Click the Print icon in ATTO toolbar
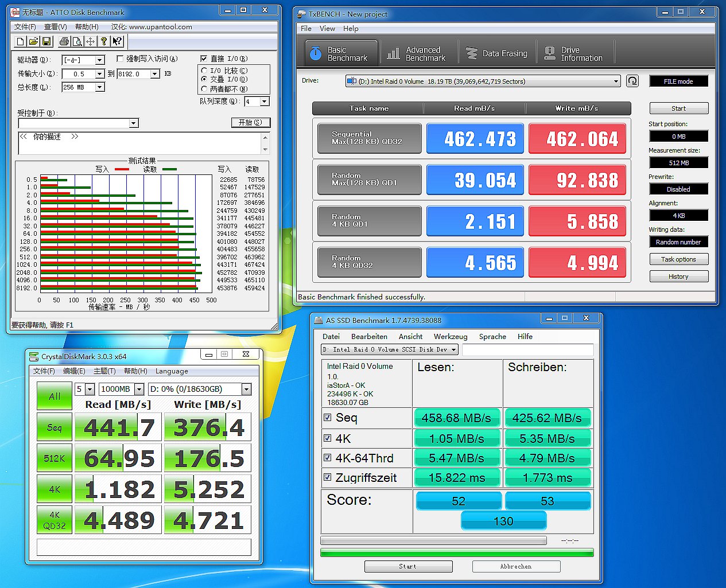 (x=64, y=41)
